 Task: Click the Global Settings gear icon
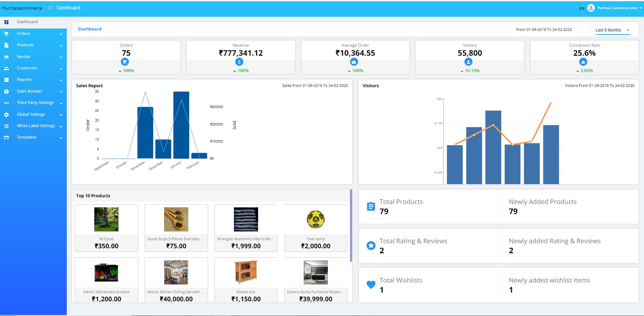(x=6, y=115)
